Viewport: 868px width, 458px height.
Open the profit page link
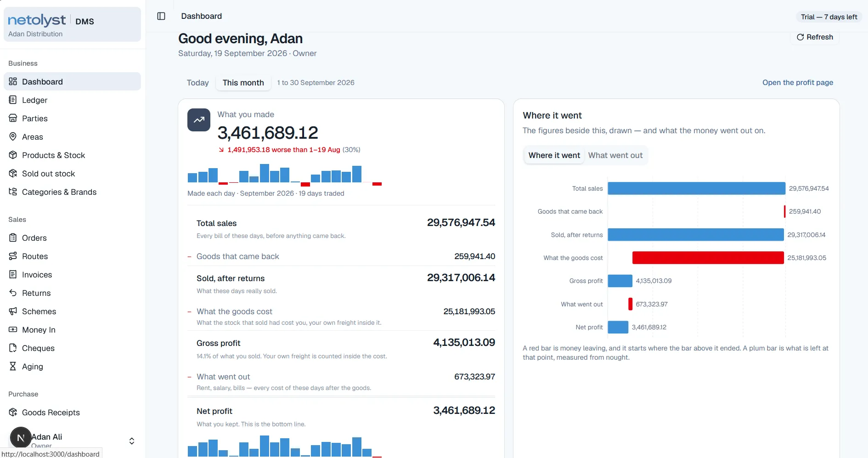[798, 83]
